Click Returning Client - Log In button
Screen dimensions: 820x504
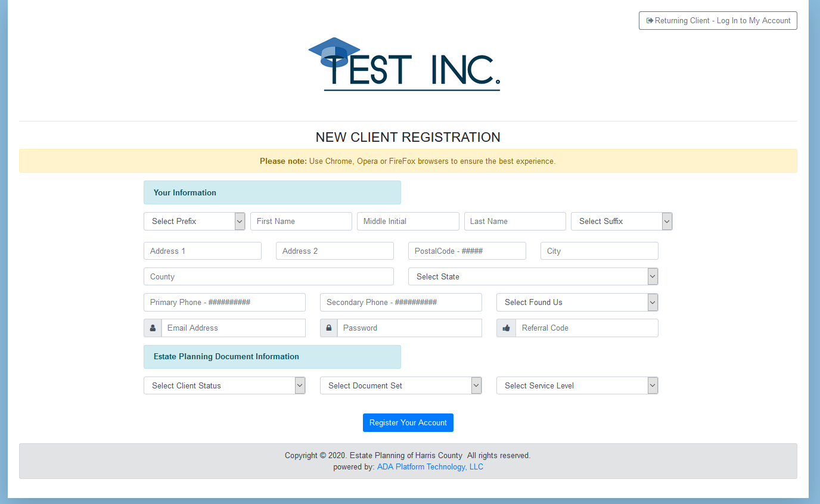717,21
